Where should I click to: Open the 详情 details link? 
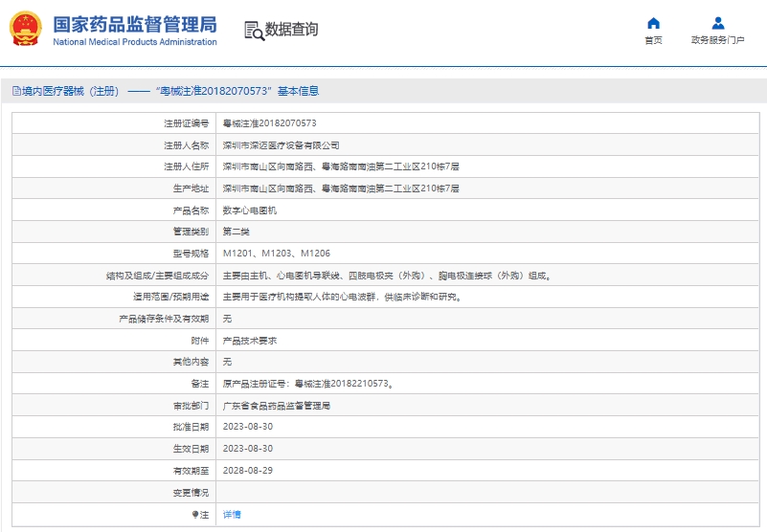point(232,515)
